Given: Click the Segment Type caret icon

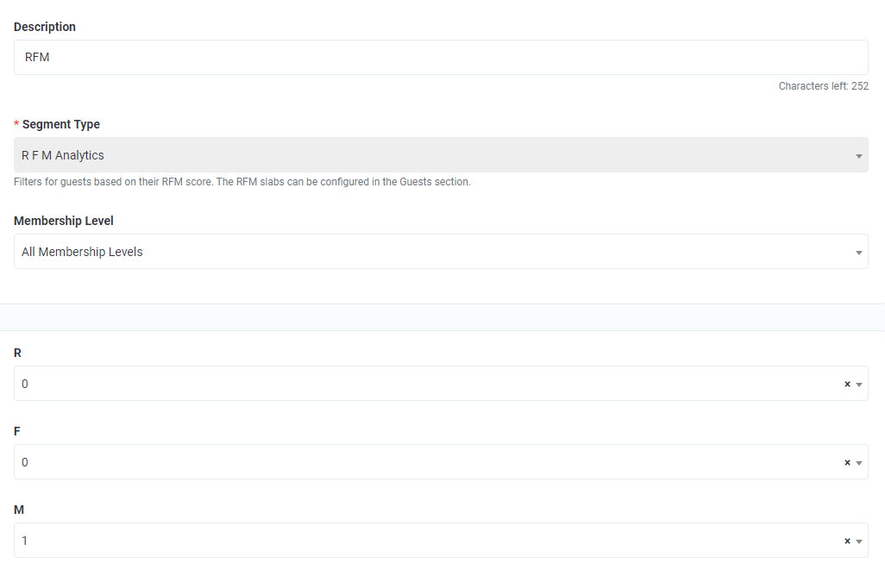Looking at the screenshot, I should tap(859, 156).
